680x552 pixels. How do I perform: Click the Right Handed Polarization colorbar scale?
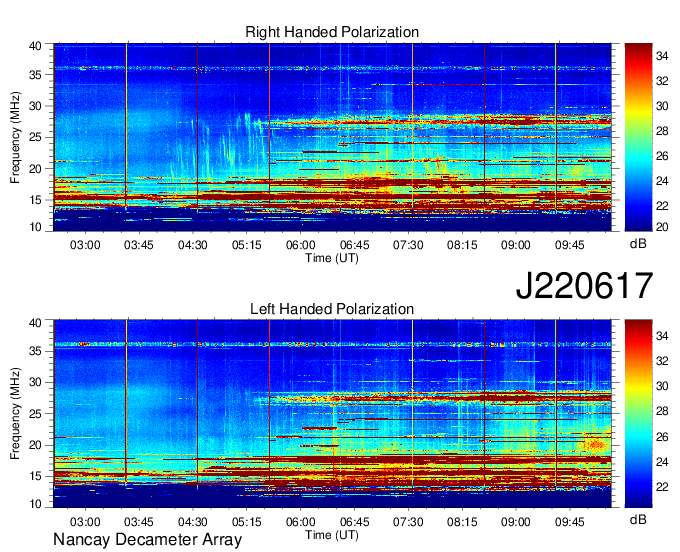point(638,137)
